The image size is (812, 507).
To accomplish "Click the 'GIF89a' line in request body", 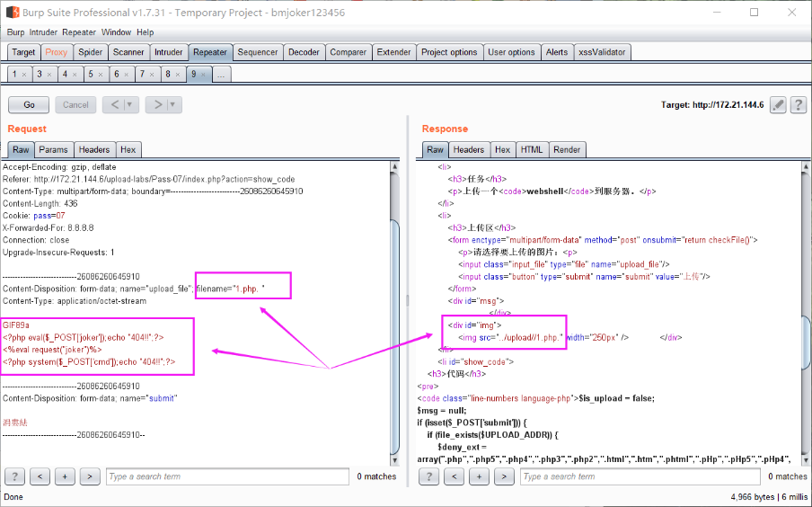I will 16,325.
